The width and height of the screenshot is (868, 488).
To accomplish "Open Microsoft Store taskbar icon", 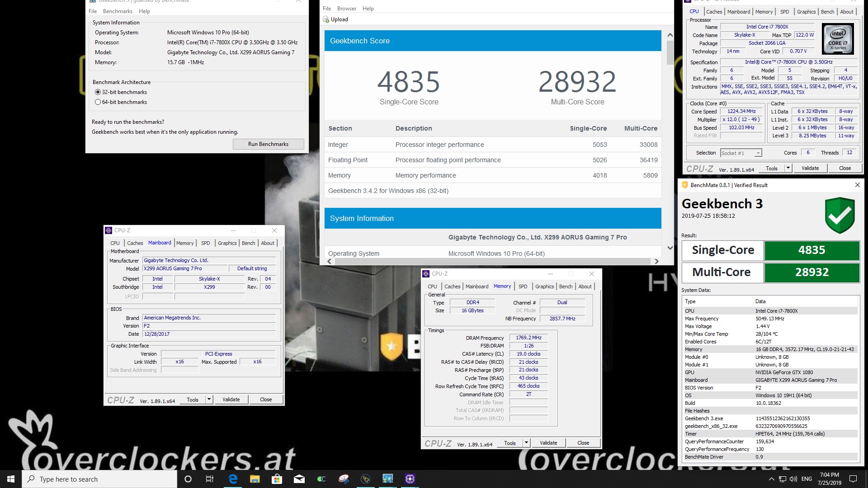I will 277,479.
